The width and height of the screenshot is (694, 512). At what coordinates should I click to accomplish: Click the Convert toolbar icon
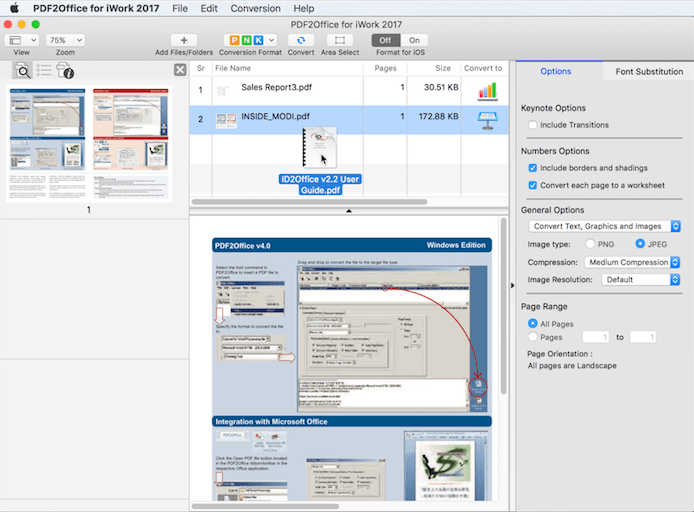(301, 40)
